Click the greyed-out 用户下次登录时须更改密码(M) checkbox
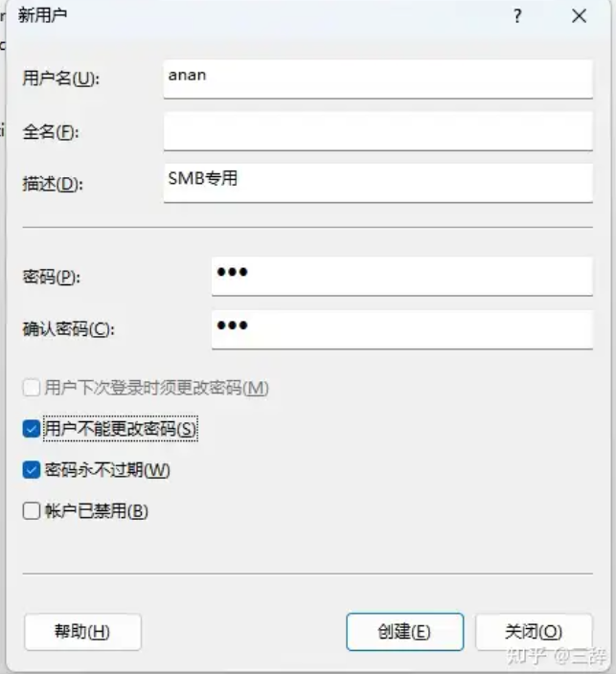The image size is (616, 674). click(x=32, y=388)
